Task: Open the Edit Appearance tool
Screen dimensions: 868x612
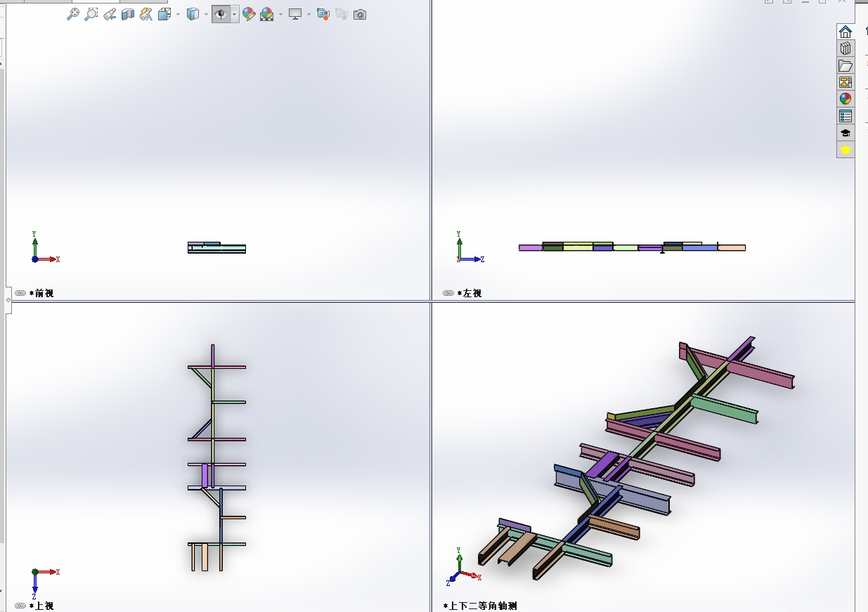Action: pyautogui.click(x=248, y=14)
